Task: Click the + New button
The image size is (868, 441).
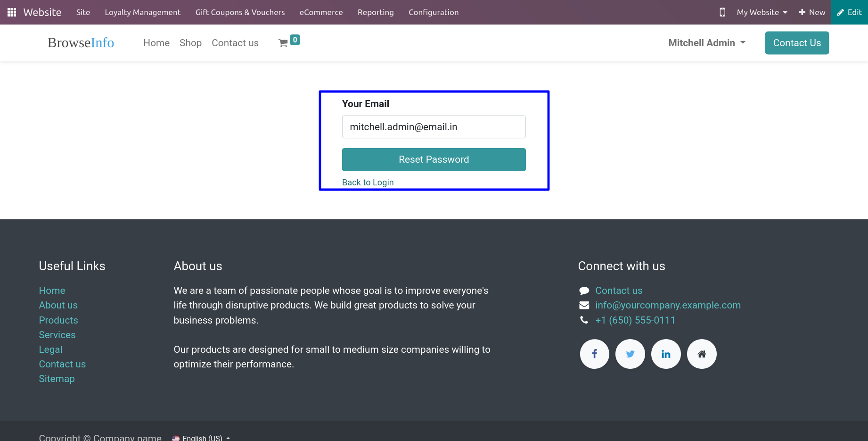Action: pos(812,12)
